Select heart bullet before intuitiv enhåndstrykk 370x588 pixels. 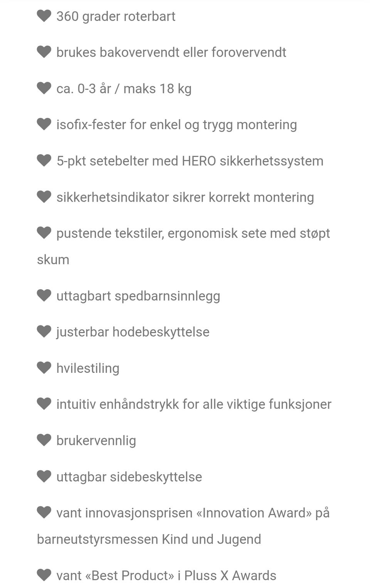[44, 404]
